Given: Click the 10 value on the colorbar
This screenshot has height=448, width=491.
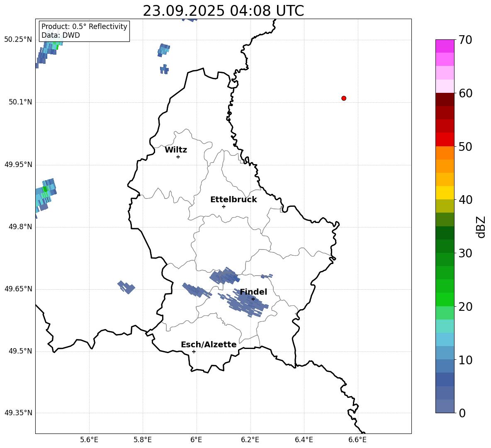Looking at the screenshot, I should [x=465, y=360].
